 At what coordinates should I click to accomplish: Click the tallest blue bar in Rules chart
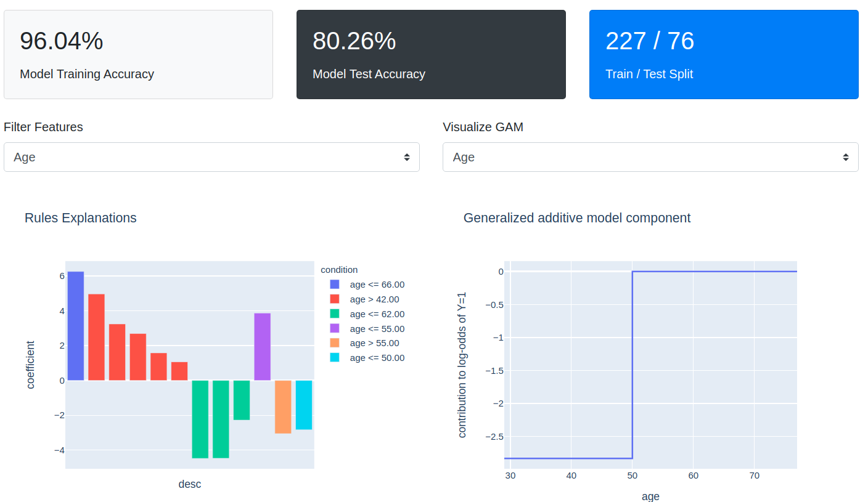pos(76,326)
